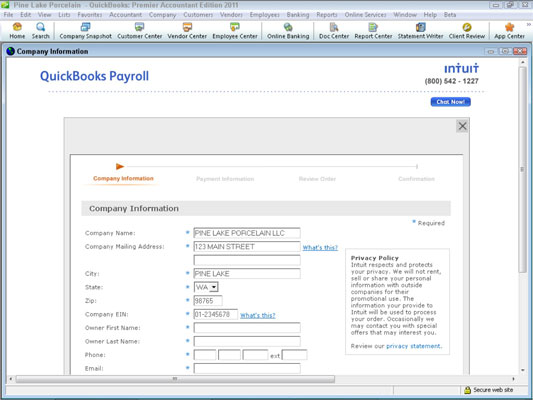Click the Phone area code field
The image size is (533, 400).
205,355
